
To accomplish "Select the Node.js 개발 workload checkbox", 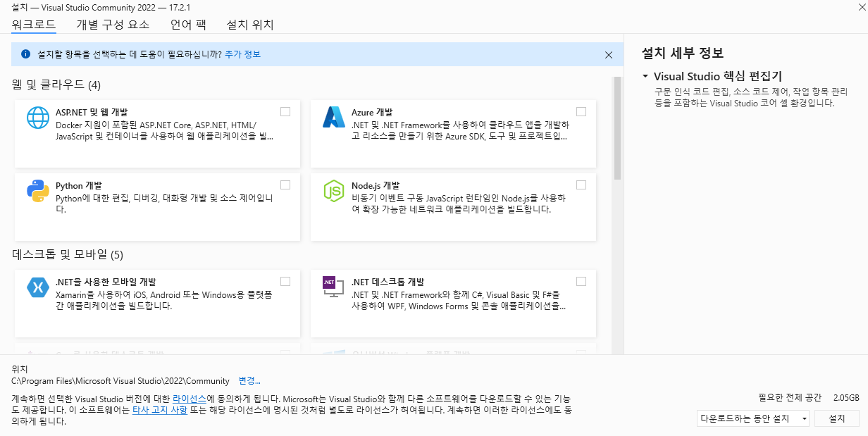I will click(581, 185).
